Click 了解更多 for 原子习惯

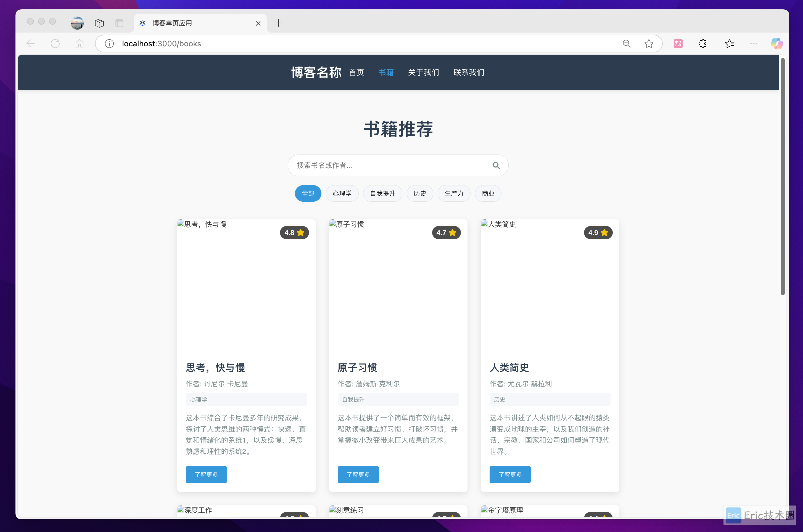point(358,474)
